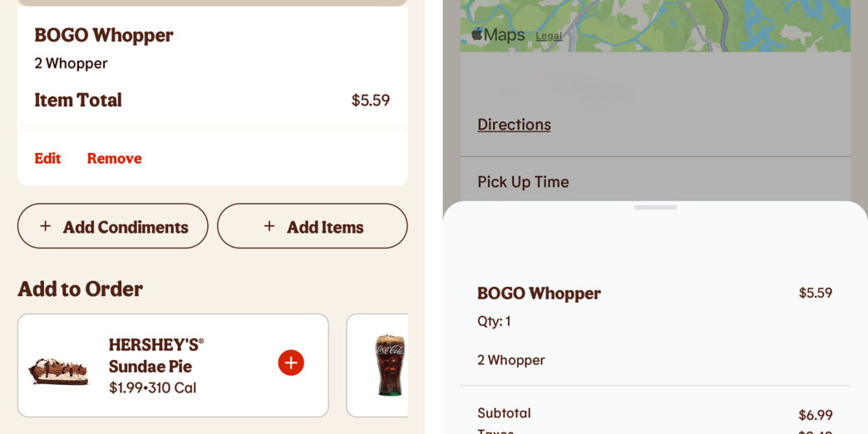Screen dimensions: 868x434
Task: Open Directions to the restaurant
Action: (514, 125)
